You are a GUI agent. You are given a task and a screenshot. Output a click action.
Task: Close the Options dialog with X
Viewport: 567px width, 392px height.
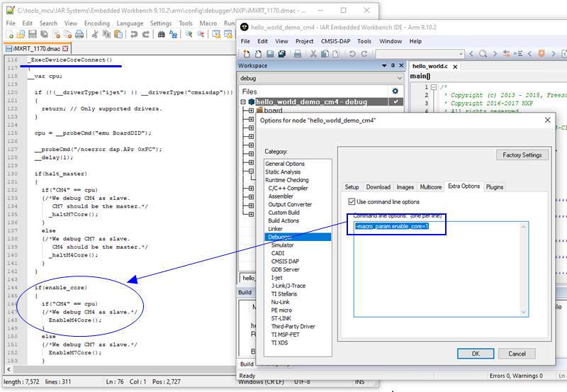click(547, 120)
